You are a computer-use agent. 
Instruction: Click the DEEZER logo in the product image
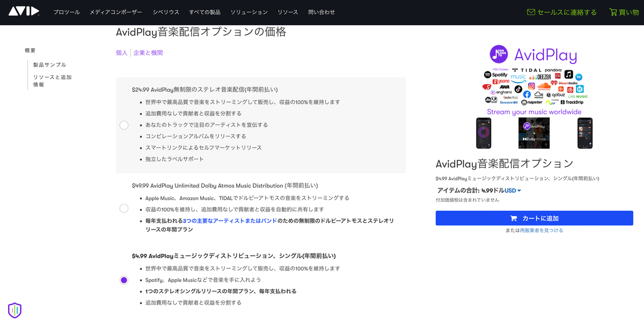pyautogui.click(x=540, y=77)
